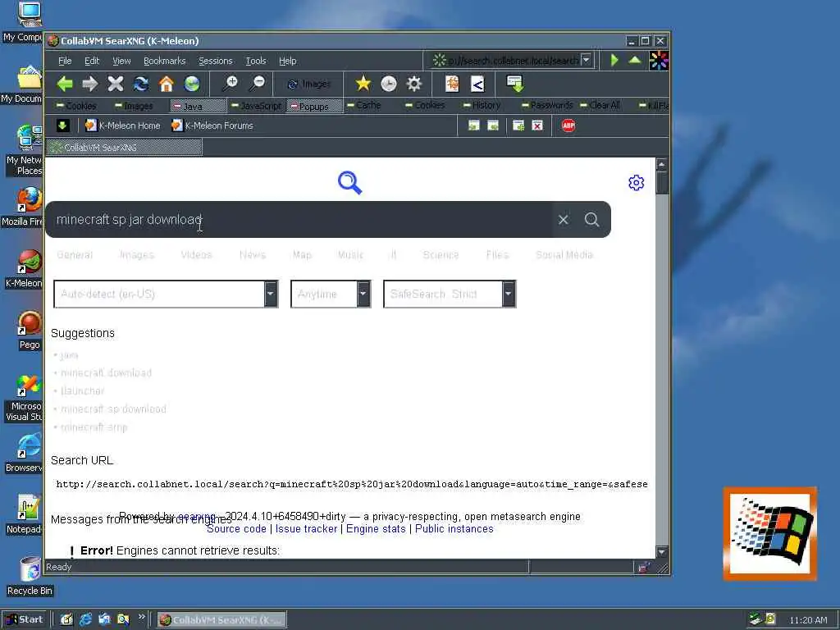Click the Engine stats link
The width and height of the screenshot is (840, 630).
pyautogui.click(x=376, y=529)
